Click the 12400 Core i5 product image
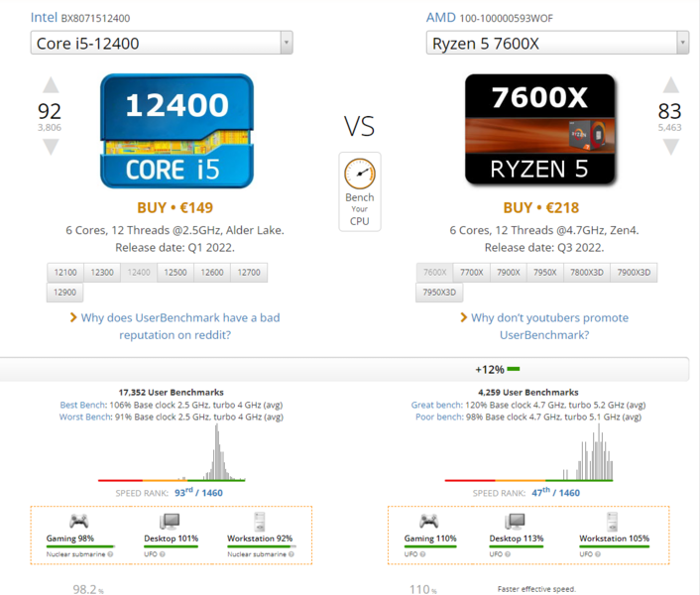Screen dimensions: 700x595 (x=175, y=131)
